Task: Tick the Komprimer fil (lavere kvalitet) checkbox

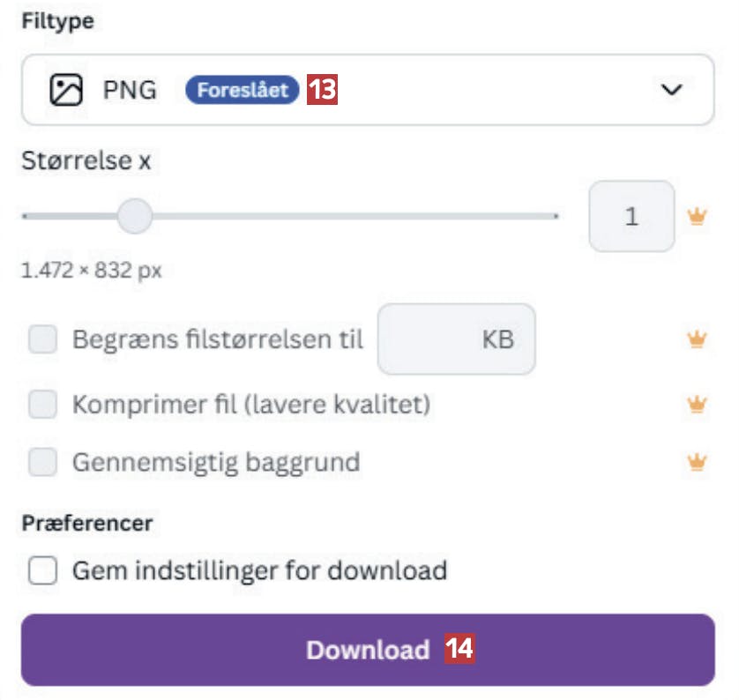Action: tap(42, 405)
